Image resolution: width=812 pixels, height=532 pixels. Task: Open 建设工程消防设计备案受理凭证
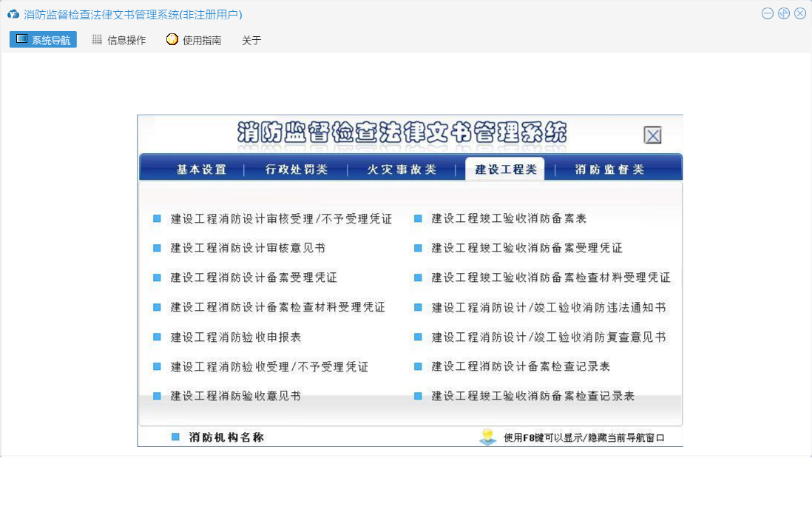(x=254, y=277)
